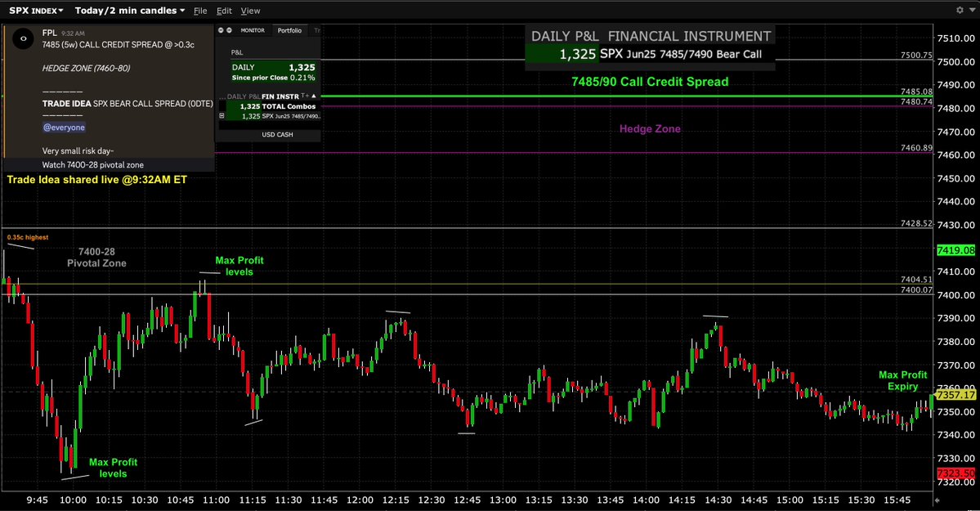The width and height of the screenshot is (980, 511).
Task: Click 7500.75 line label
Action: (916, 55)
